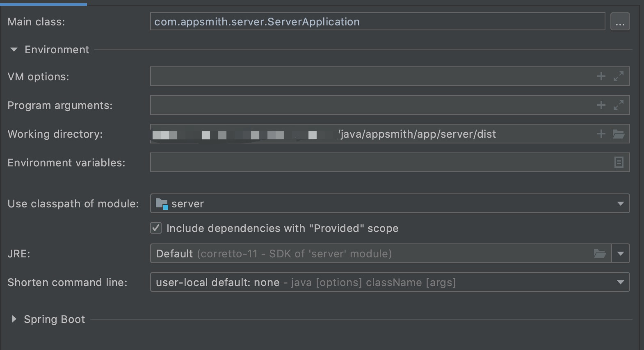Click into the Main class text field
Screen dimensions: 644x350
377,22
